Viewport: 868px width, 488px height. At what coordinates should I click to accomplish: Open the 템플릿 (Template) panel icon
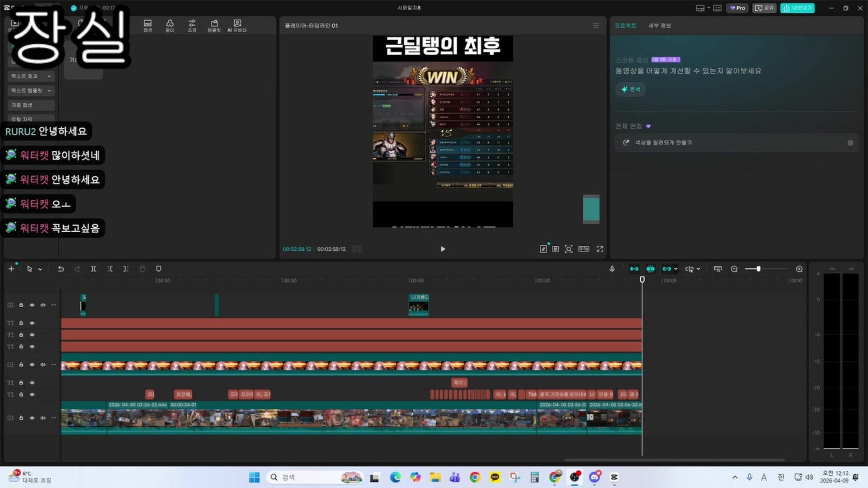pos(214,25)
